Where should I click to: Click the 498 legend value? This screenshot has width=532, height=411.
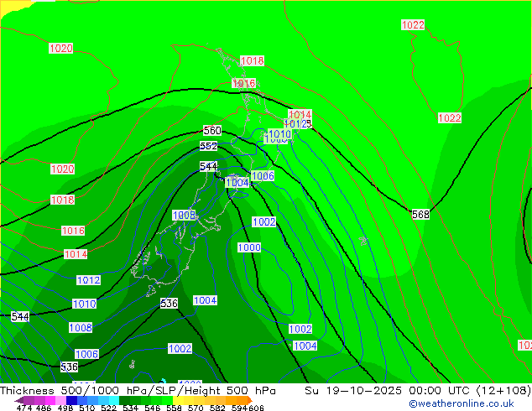(x=65, y=408)
